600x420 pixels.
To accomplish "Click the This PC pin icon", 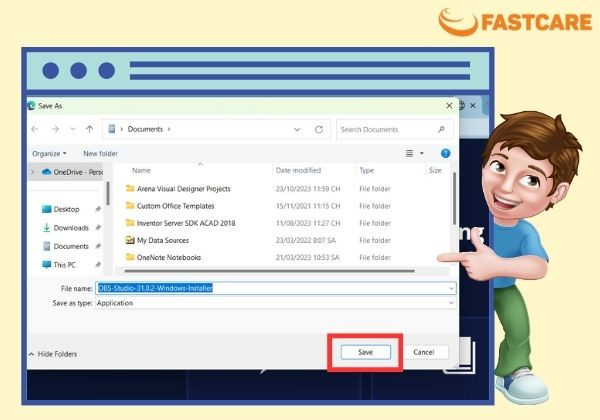I will 98,265.
